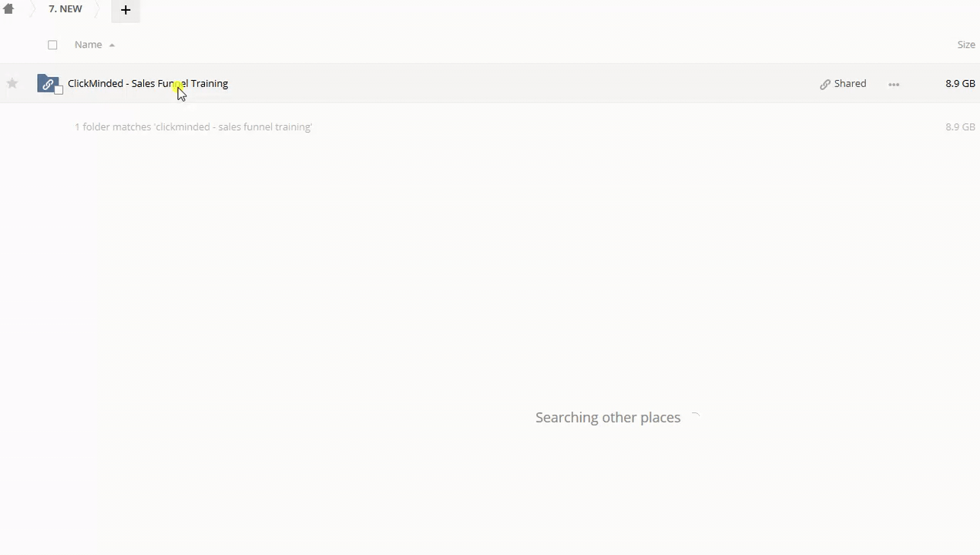This screenshot has height=555, width=980.
Task: Click the bold 8.9 GB folder size
Action: (x=960, y=83)
